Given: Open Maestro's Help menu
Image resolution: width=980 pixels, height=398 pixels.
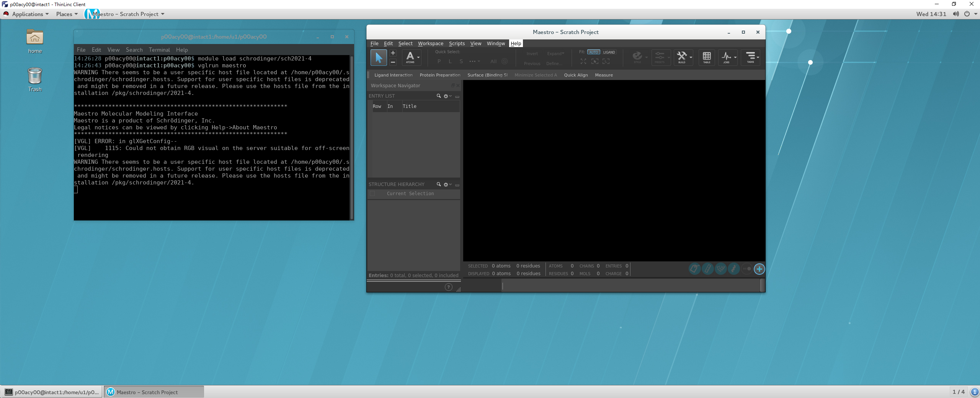Looking at the screenshot, I should [x=516, y=44].
